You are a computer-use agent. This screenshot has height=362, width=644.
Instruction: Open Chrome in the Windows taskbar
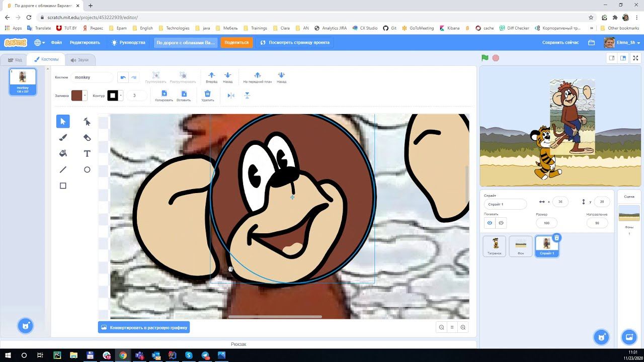tap(123, 355)
